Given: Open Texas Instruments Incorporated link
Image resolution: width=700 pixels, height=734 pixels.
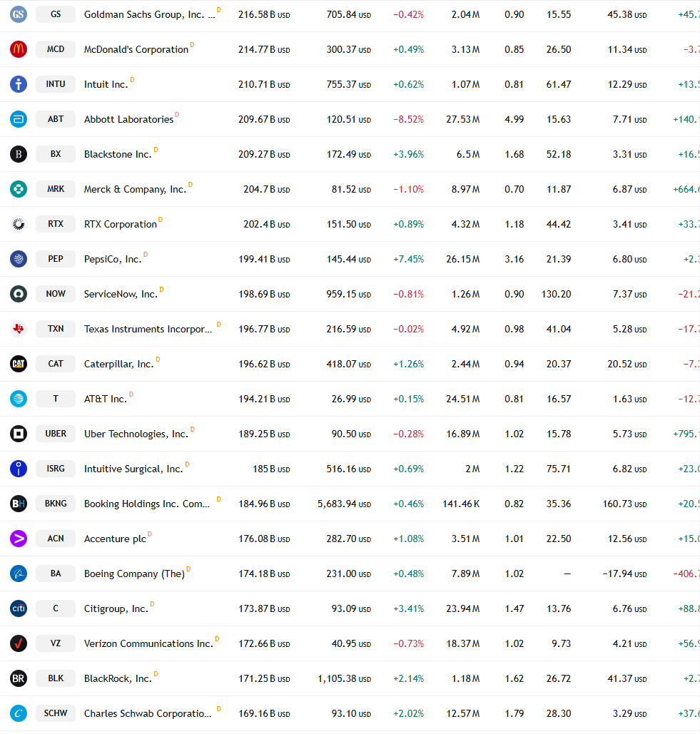Looking at the screenshot, I should click(x=148, y=329).
